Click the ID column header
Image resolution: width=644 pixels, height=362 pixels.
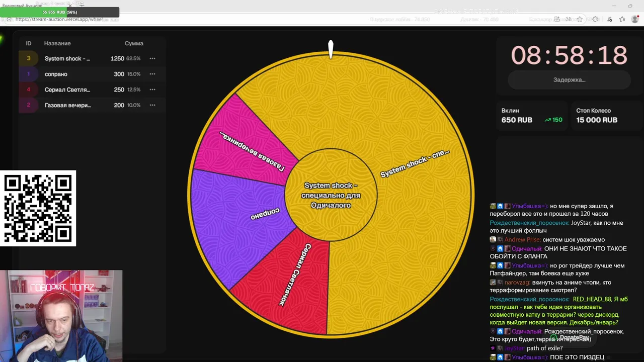[x=29, y=43]
